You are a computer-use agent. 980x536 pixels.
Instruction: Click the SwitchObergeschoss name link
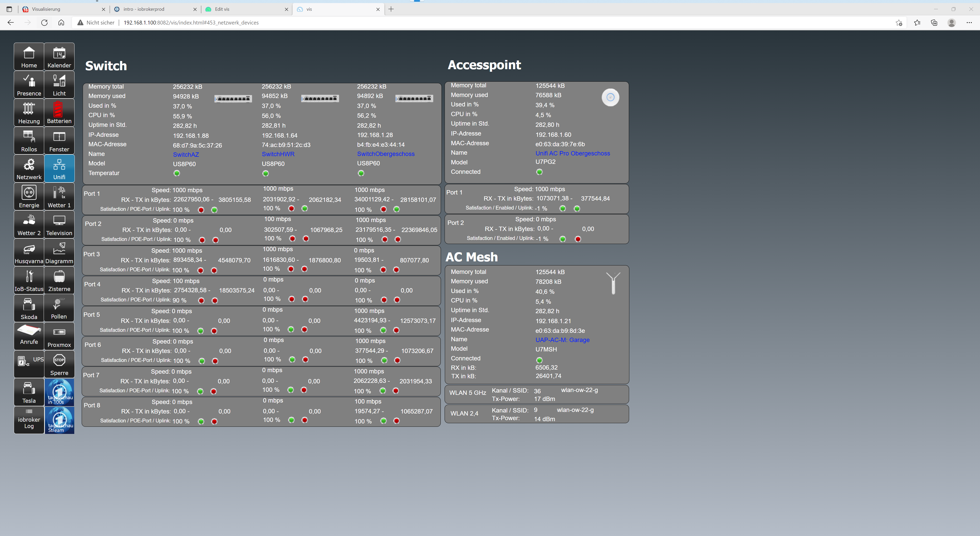click(385, 154)
